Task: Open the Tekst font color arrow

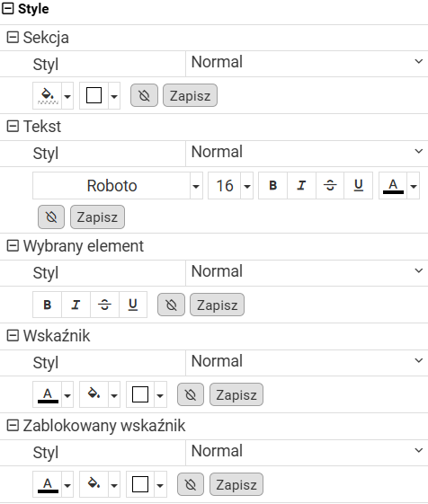Action: [x=414, y=186]
